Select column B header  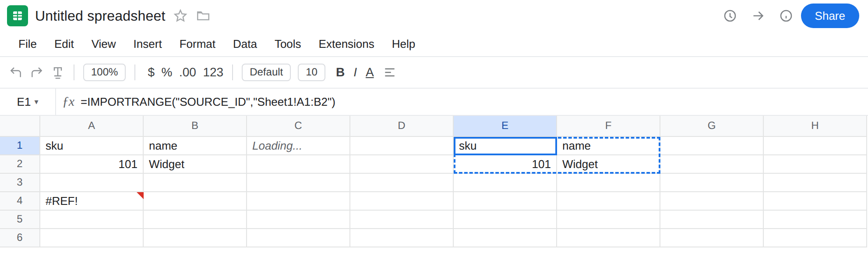[x=195, y=126]
